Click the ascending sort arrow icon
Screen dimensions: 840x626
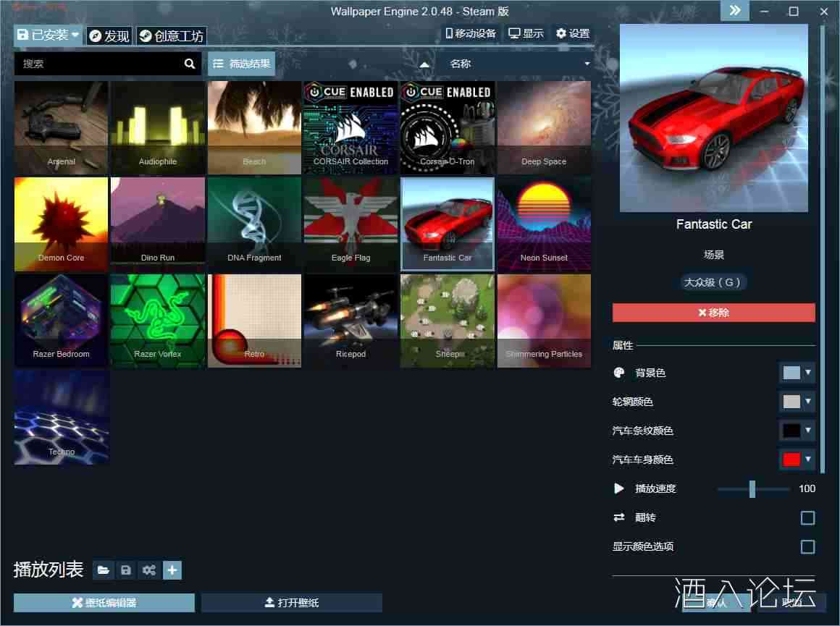coord(424,64)
